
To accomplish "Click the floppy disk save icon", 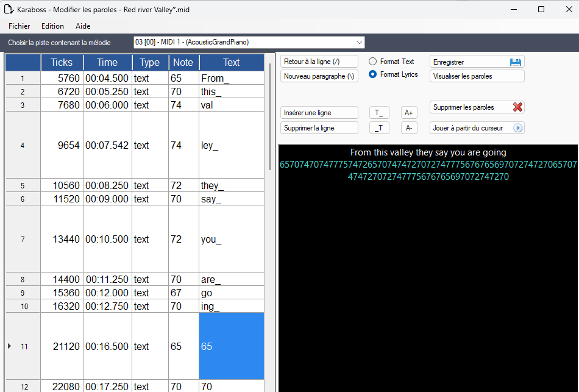I will point(515,62).
